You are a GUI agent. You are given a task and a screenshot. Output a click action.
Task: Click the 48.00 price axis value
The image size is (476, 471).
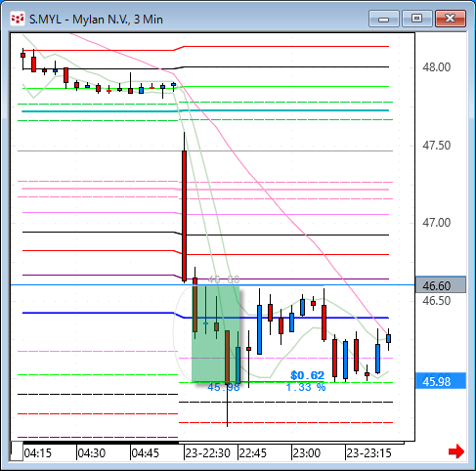click(x=436, y=67)
